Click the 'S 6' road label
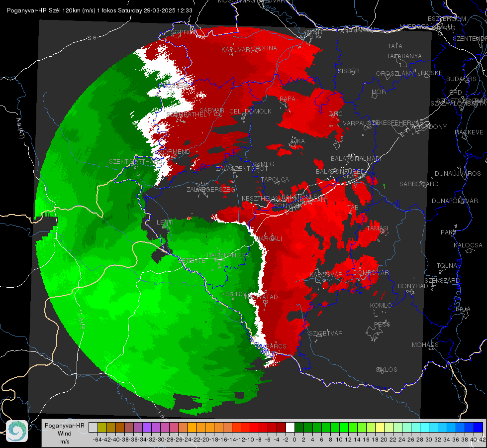The height and width of the screenshot is (448, 487). 92,38
